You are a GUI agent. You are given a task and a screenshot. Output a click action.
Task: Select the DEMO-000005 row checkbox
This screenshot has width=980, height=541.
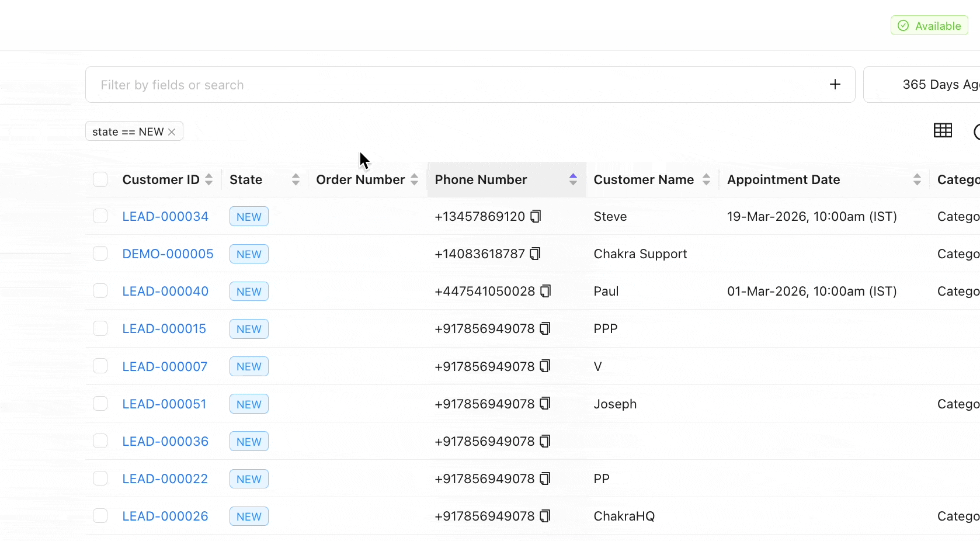pyautogui.click(x=100, y=254)
